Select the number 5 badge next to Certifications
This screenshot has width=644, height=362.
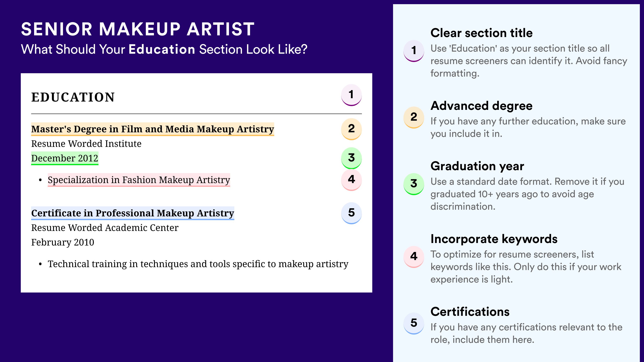click(413, 323)
